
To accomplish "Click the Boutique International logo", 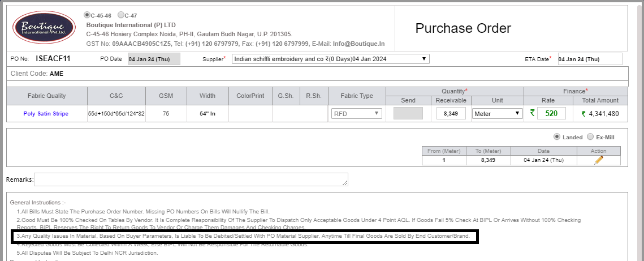I will click(x=44, y=28).
